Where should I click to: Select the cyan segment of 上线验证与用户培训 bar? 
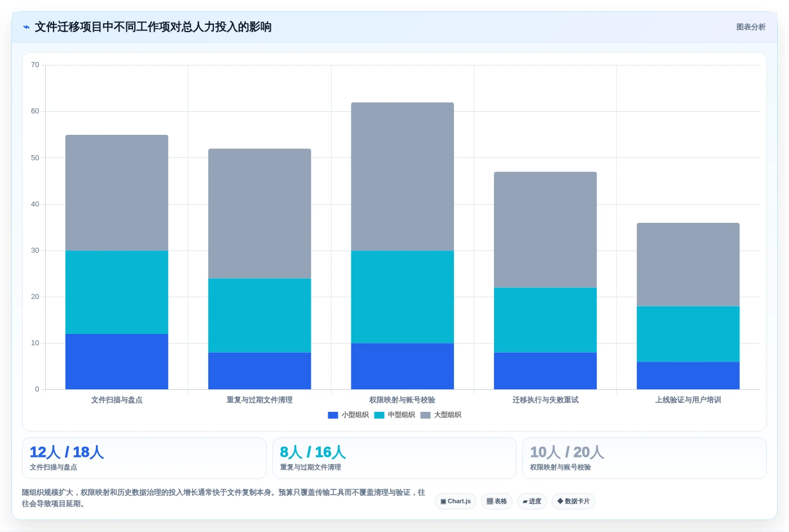pos(688,334)
